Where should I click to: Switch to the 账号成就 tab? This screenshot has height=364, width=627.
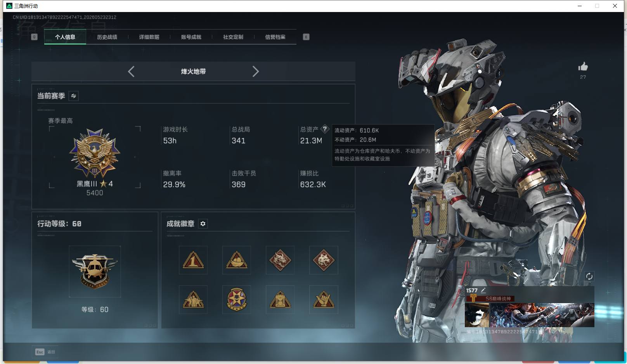(x=191, y=37)
